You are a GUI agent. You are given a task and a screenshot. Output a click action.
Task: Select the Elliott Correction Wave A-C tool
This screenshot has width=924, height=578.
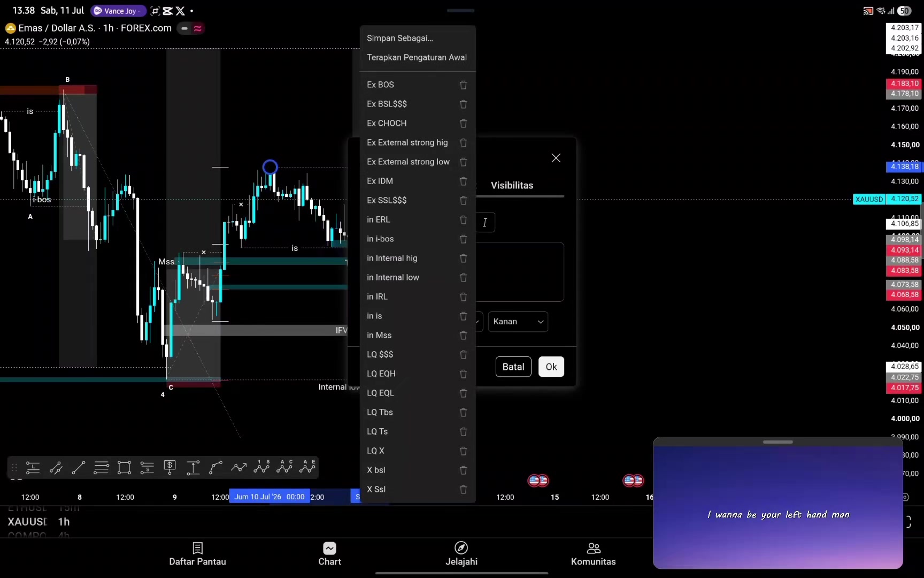pyautogui.click(x=284, y=467)
